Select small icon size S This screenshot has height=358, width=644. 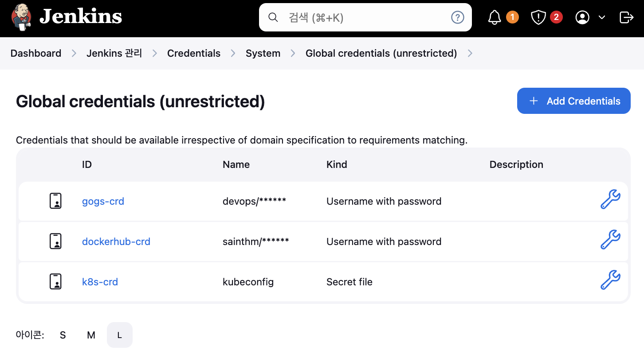(x=63, y=335)
